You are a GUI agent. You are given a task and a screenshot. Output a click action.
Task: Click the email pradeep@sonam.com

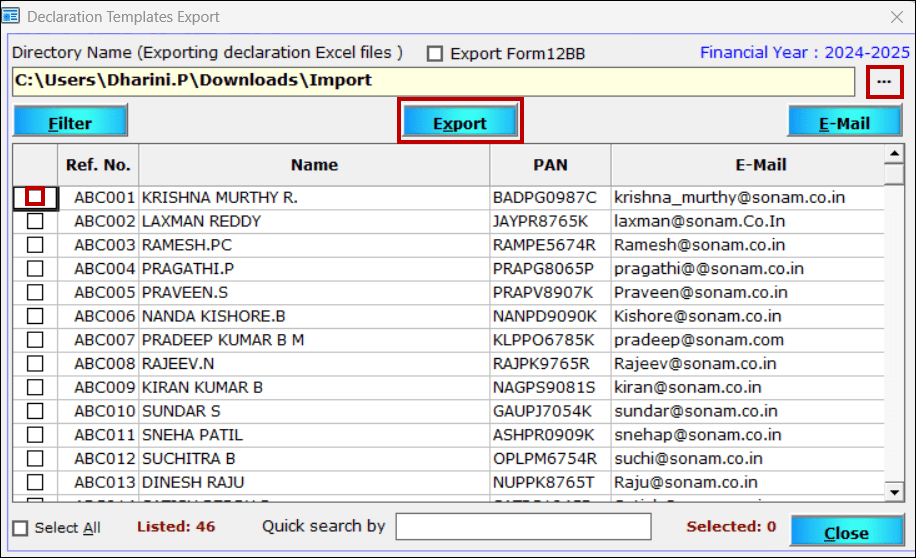coord(699,340)
